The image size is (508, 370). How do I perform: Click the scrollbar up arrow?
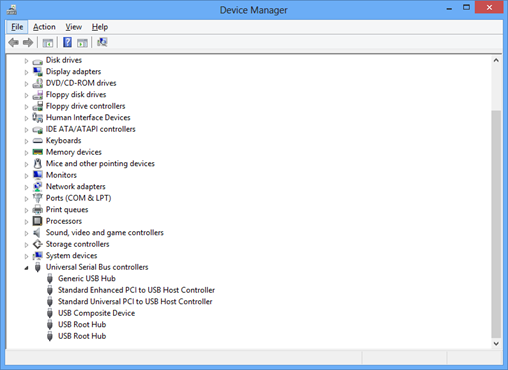point(496,60)
